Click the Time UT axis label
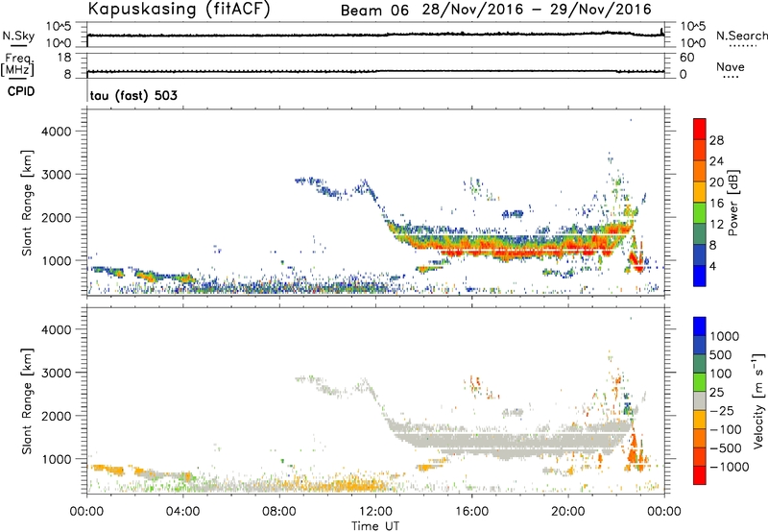 375,526
